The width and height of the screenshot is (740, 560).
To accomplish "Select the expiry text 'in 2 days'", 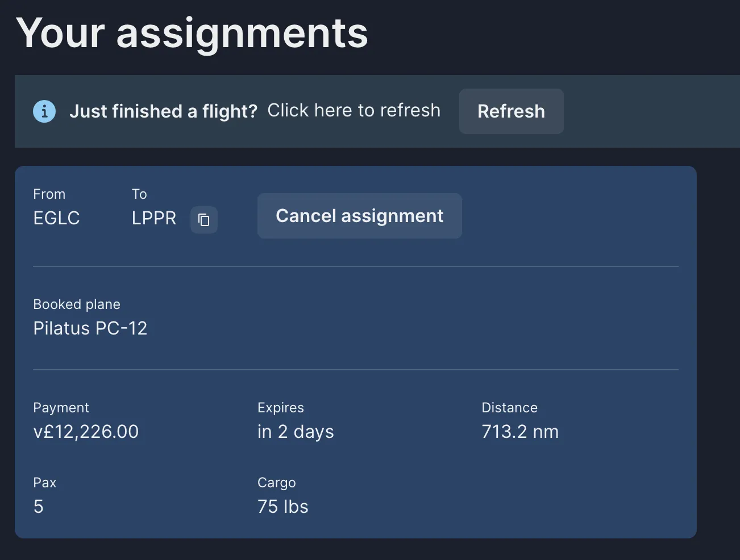I will click(296, 432).
